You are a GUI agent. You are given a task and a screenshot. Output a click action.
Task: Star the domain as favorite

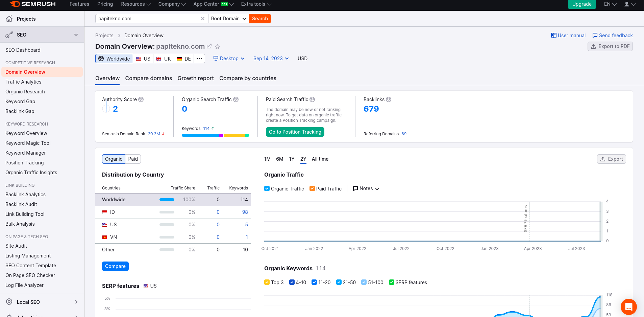(218, 47)
